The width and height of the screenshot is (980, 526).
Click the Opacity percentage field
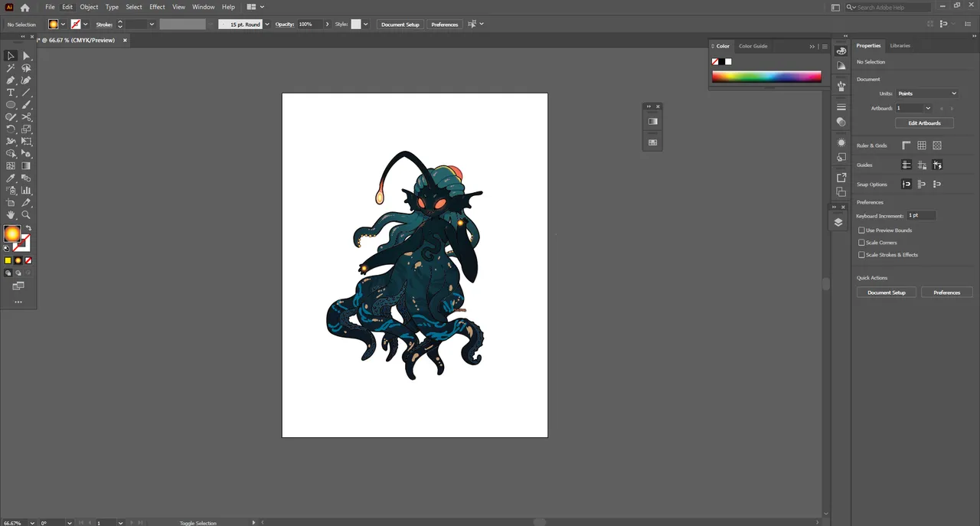pos(310,25)
